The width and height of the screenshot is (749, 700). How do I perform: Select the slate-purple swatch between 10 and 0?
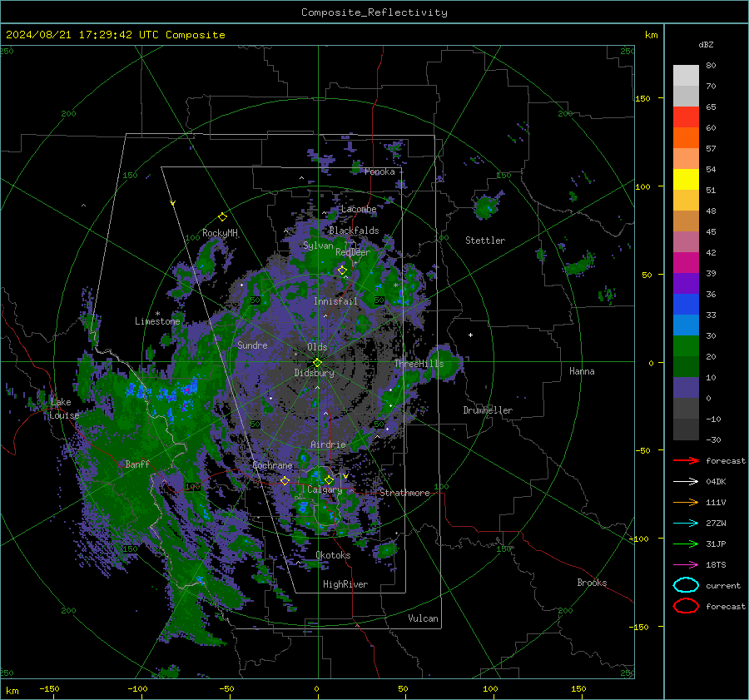coord(686,388)
